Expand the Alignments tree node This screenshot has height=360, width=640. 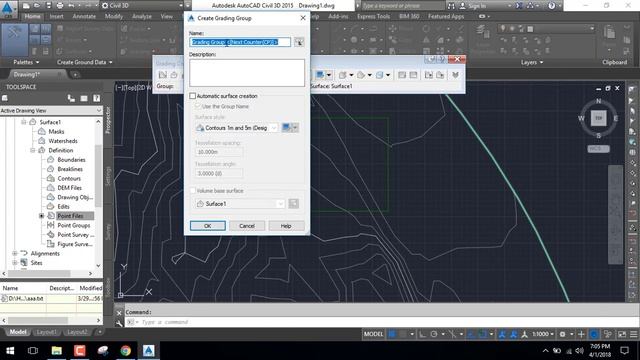(14, 253)
